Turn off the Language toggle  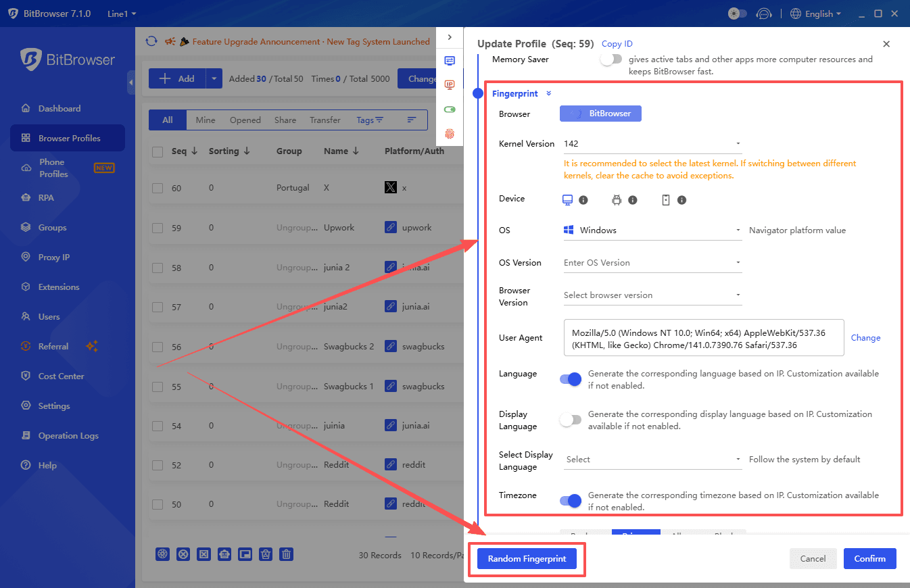(x=571, y=379)
